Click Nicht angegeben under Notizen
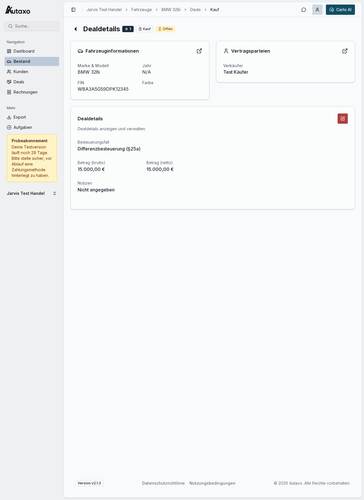The image size is (364, 500). pyautogui.click(x=96, y=190)
